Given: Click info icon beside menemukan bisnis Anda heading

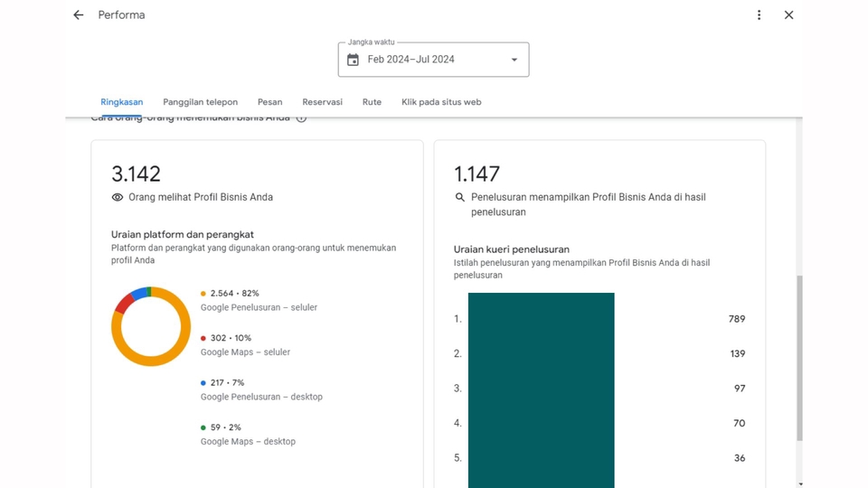Looking at the screenshot, I should (x=301, y=117).
